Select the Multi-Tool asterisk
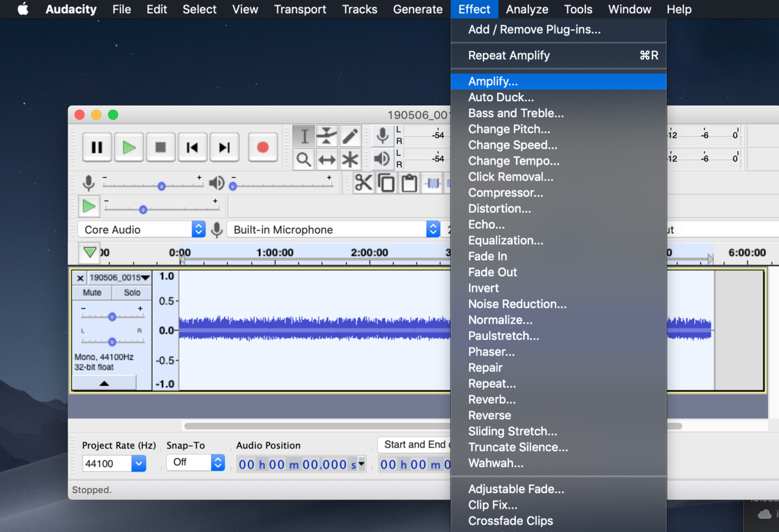The height and width of the screenshot is (532, 779). [350, 159]
